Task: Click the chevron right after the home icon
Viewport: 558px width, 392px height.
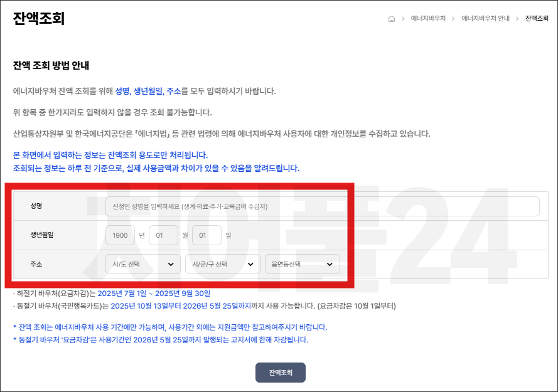Action: pyautogui.click(x=402, y=19)
